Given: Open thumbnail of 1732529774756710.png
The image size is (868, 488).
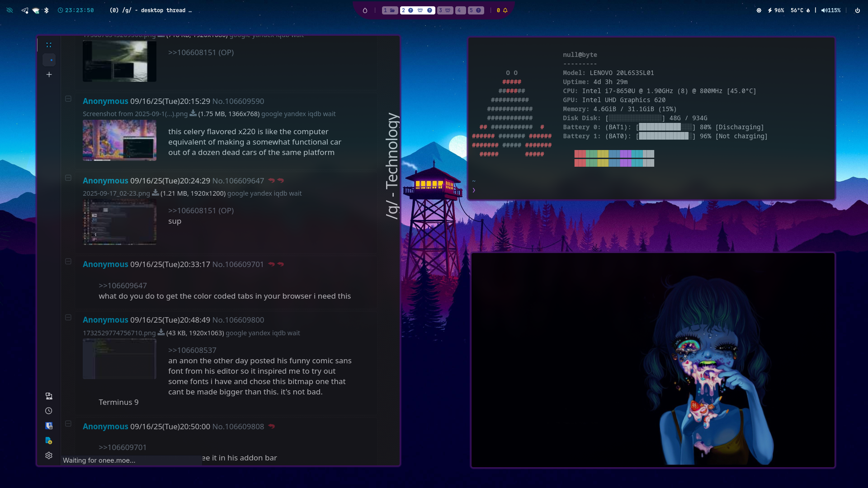Looking at the screenshot, I should 119,359.
